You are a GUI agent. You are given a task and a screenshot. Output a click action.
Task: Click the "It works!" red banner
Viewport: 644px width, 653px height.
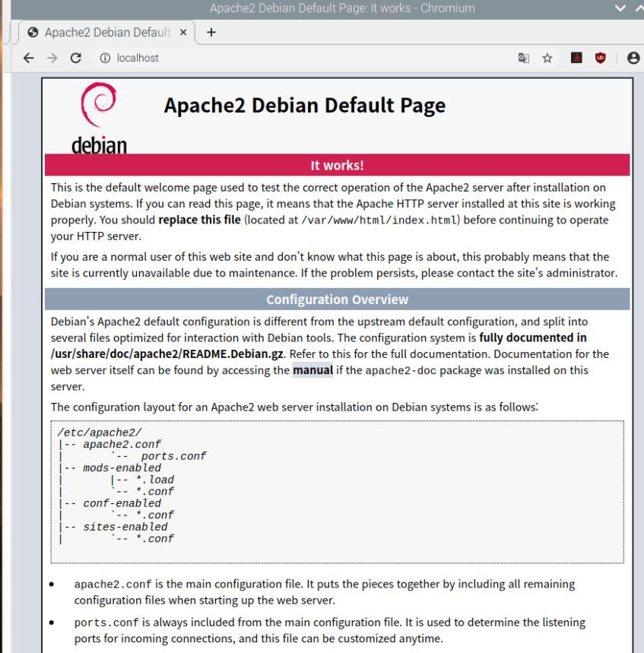[337, 165]
